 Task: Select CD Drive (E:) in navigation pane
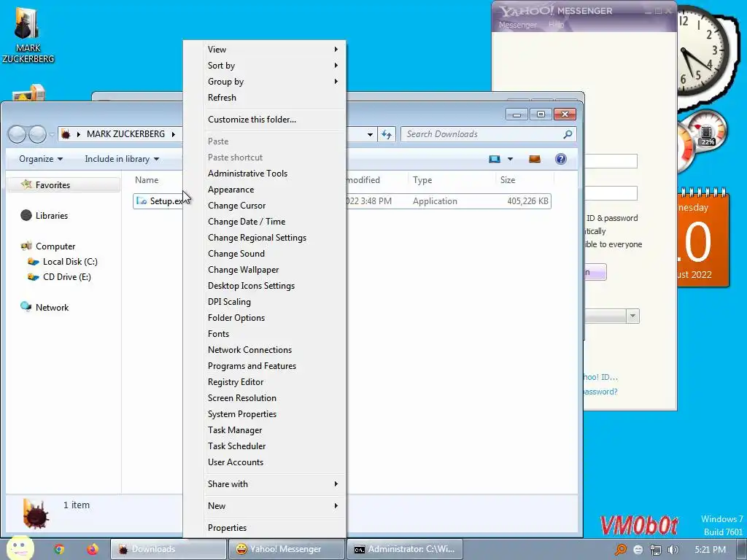[66, 276]
